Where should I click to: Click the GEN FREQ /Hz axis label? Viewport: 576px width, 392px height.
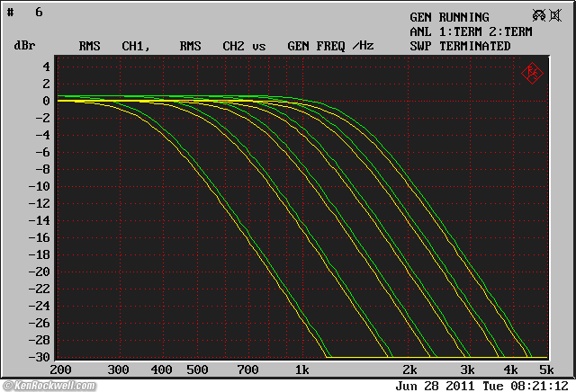(x=329, y=46)
